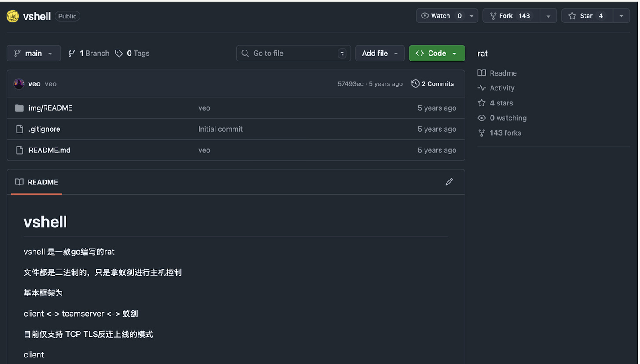
Task: Select the README tab
Action: click(36, 182)
